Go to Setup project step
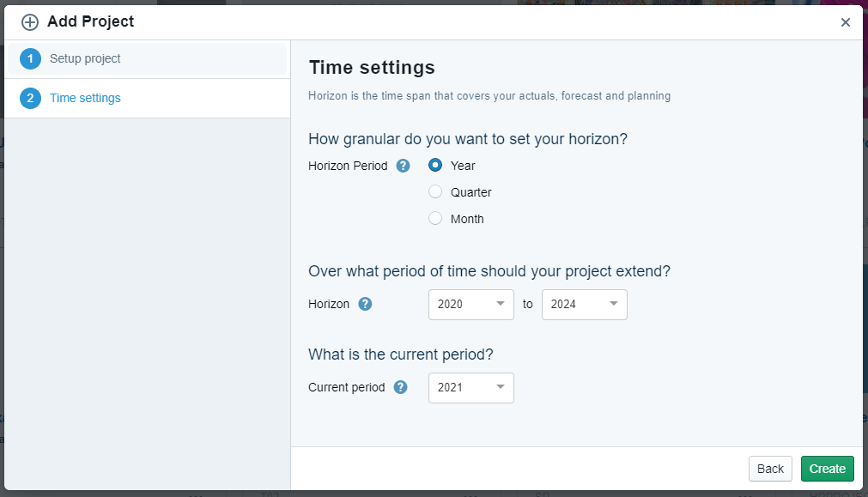868x497 pixels. [x=85, y=59]
